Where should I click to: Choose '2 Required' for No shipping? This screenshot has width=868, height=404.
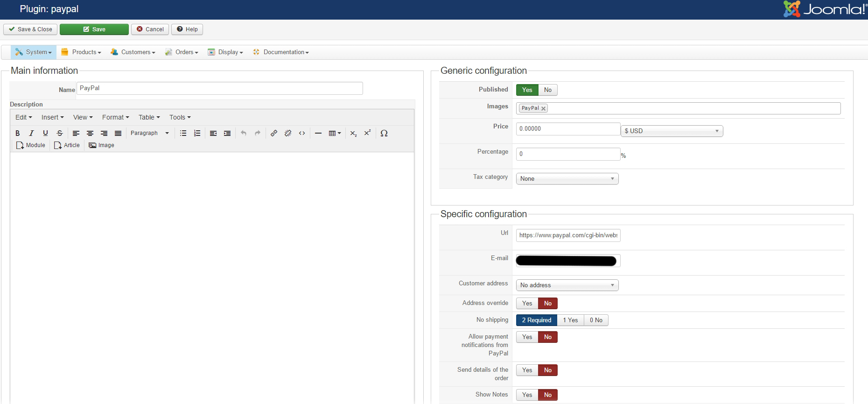tap(537, 320)
